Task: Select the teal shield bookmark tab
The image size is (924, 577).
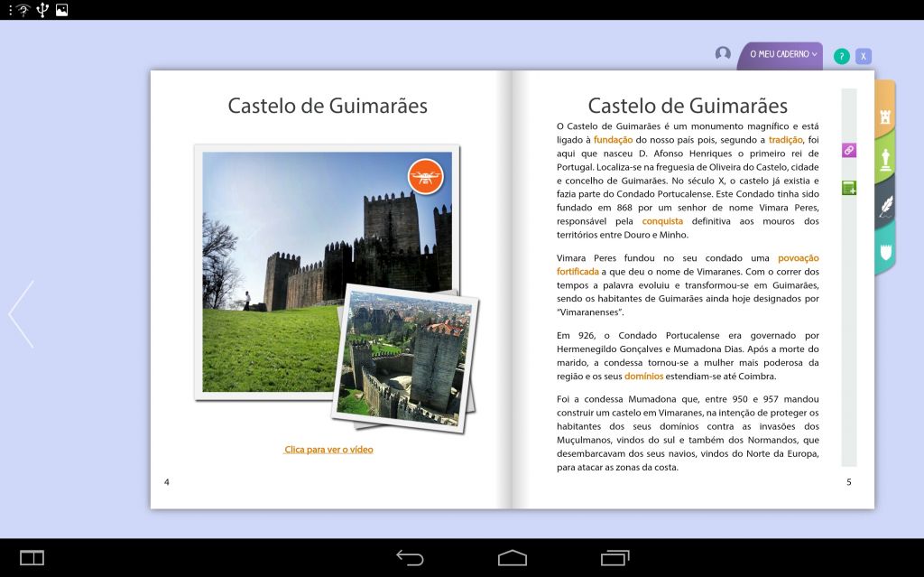Action: [x=885, y=250]
